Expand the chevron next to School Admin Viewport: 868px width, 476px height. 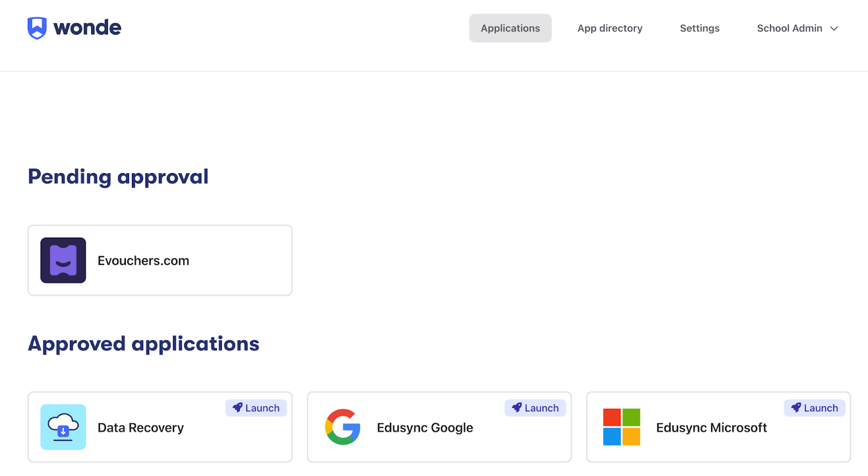coord(834,29)
